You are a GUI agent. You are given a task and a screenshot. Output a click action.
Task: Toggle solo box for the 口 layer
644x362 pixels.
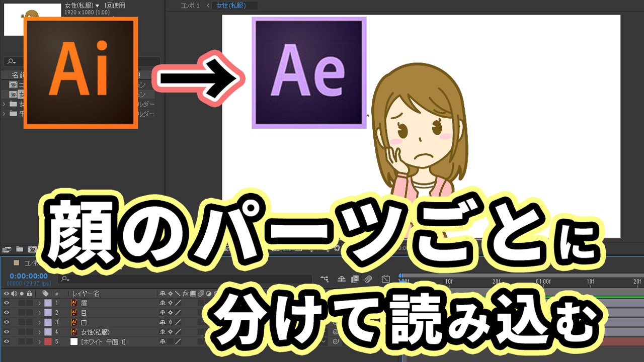[22, 322]
